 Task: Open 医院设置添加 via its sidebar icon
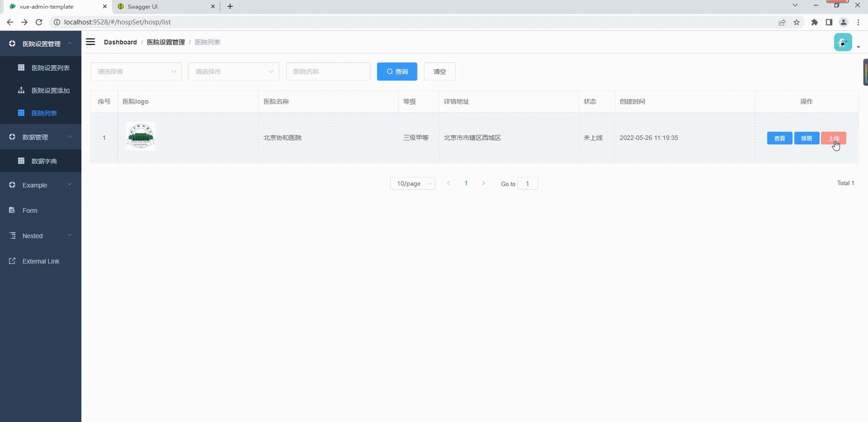click(x=21, y=90)
